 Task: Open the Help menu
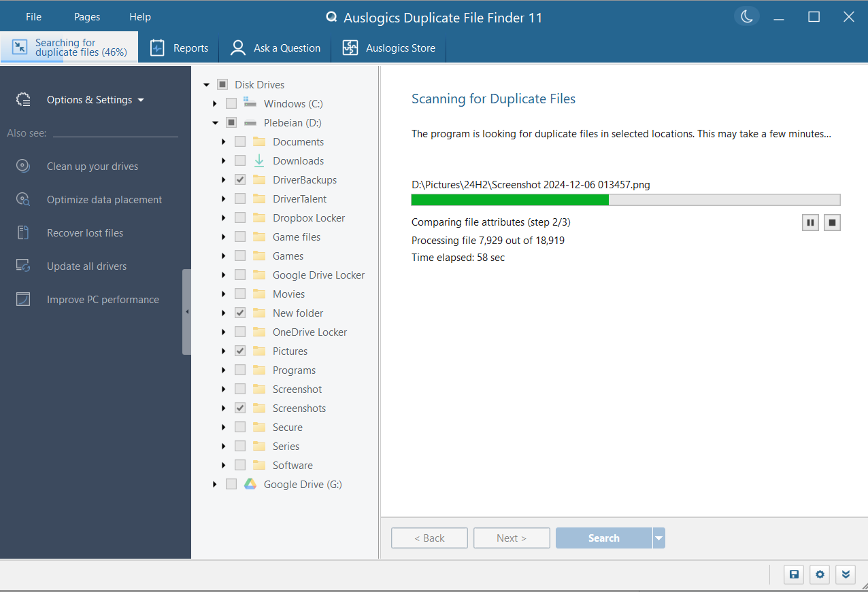(x=139, y=17)
